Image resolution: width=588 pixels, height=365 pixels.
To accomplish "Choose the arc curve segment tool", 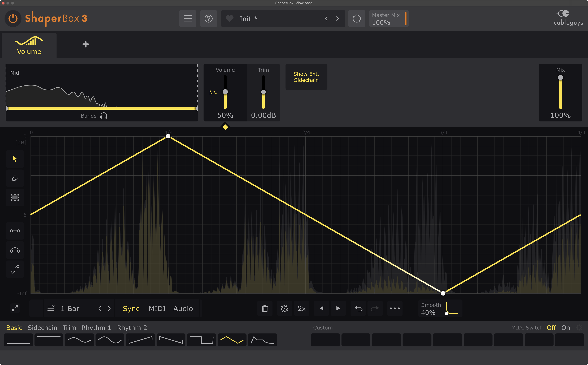I will [15, 250].
